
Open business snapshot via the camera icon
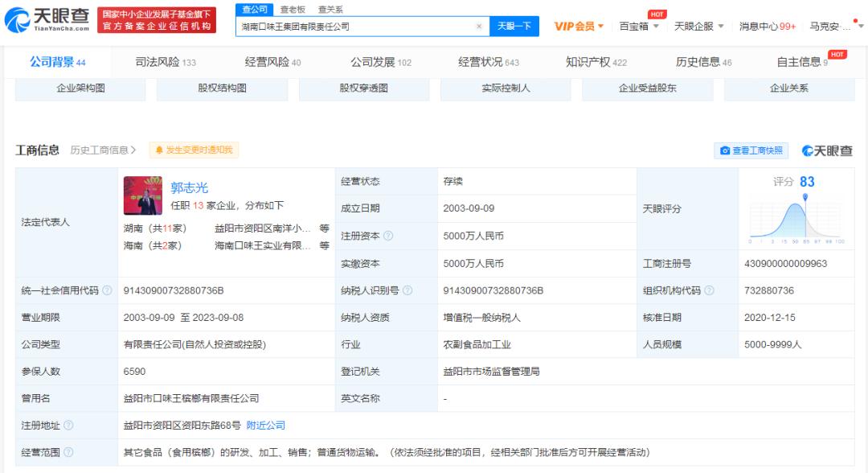tap(726, 150)
